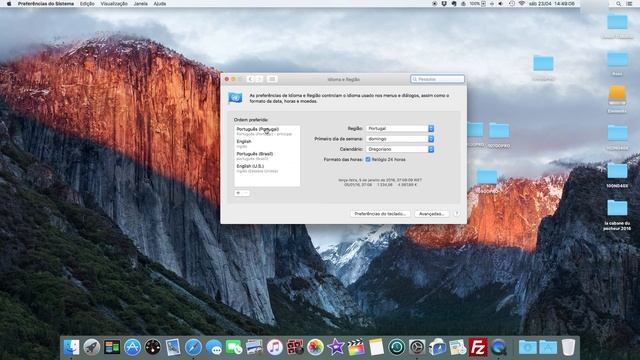Open the dock Applications folder stack
This screenshot has width=640, height=360.
click(x=548, y=347)
